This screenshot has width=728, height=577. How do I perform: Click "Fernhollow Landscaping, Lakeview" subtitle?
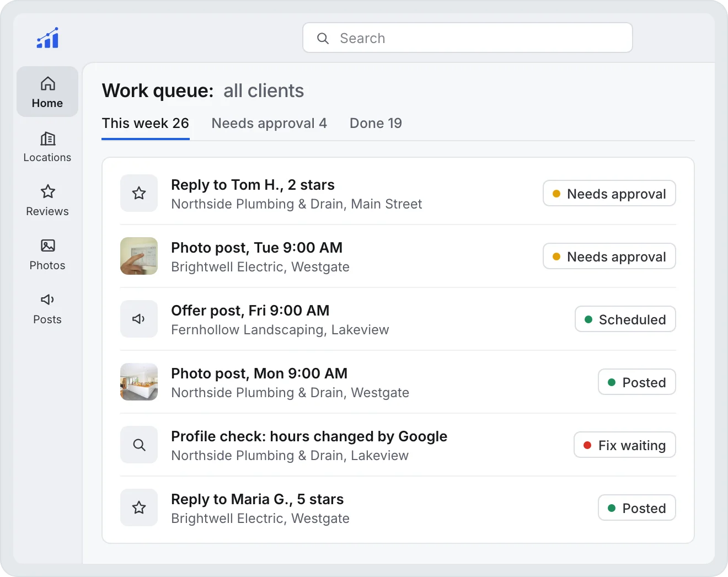coord(280,330)
